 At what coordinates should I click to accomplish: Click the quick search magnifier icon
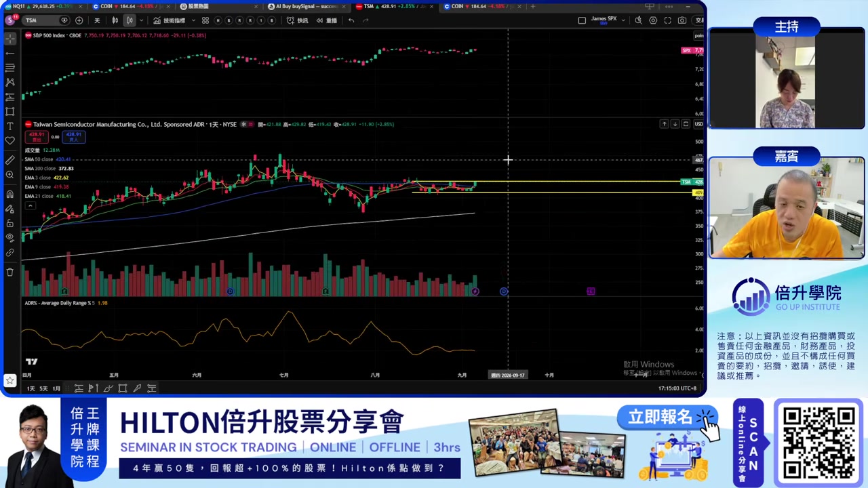(638, 20)
